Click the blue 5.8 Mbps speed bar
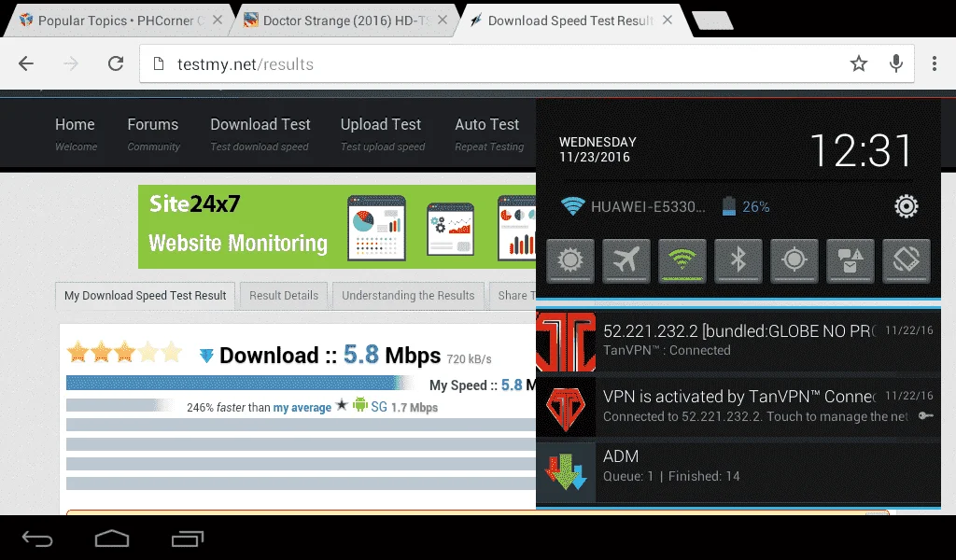Viewport: 956px width, 560px height. [242, 384]
